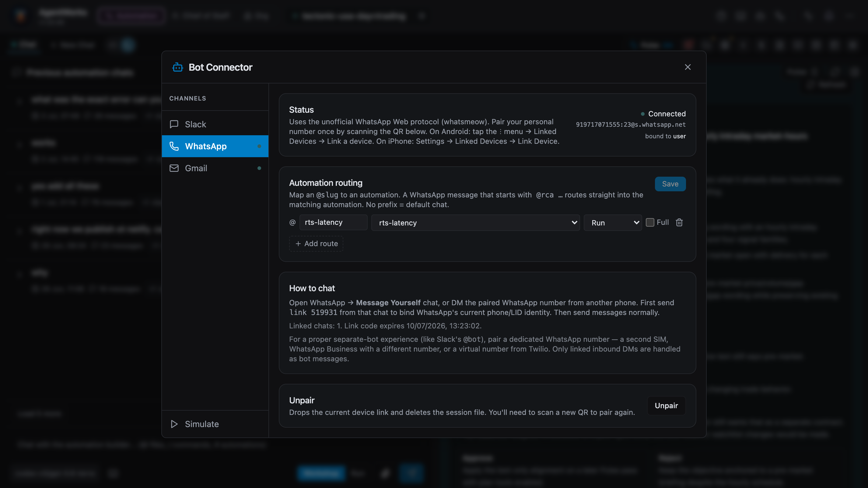Open the Run mode dropdown
The image size is (868, 488).
[x=613, y=223]
